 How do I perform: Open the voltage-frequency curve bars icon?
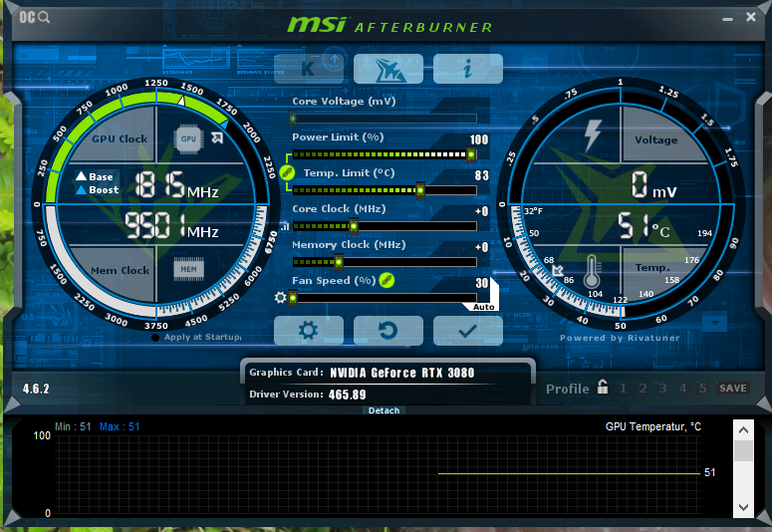point(285,226)
